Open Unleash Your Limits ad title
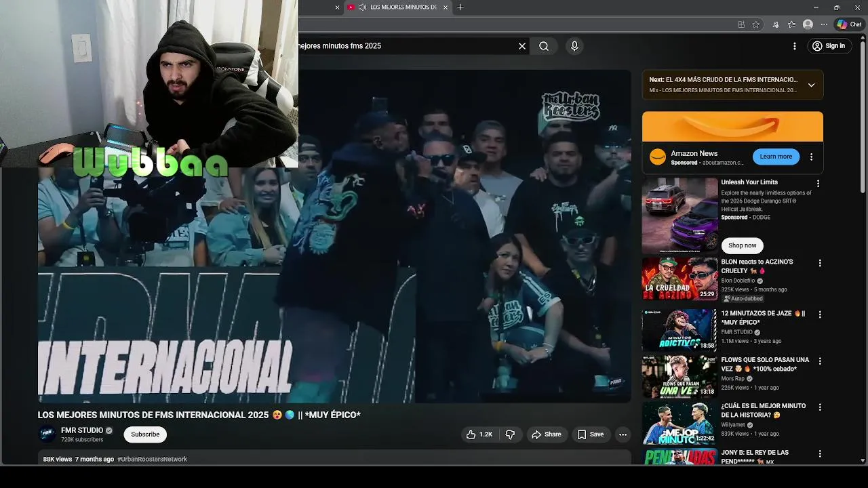Viewport: 868px width, 488px height. point(749,182)
